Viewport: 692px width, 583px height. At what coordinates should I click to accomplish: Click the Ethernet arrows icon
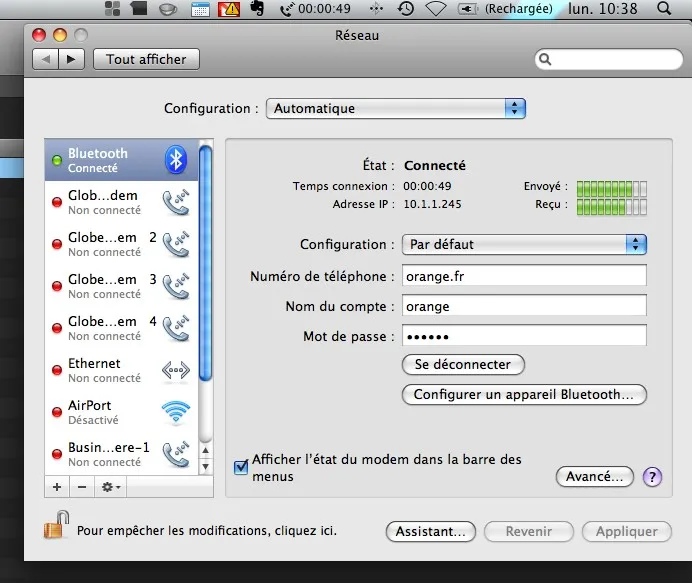(176, 370)
